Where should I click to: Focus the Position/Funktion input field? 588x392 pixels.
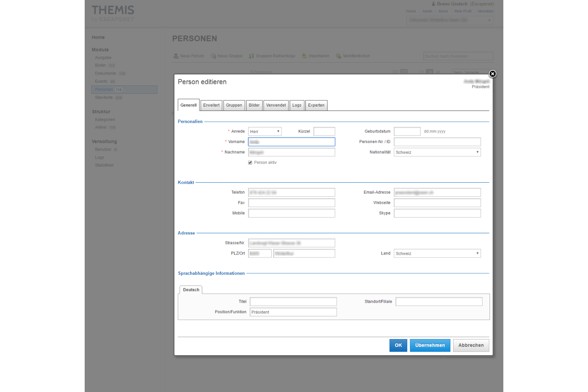293,312
